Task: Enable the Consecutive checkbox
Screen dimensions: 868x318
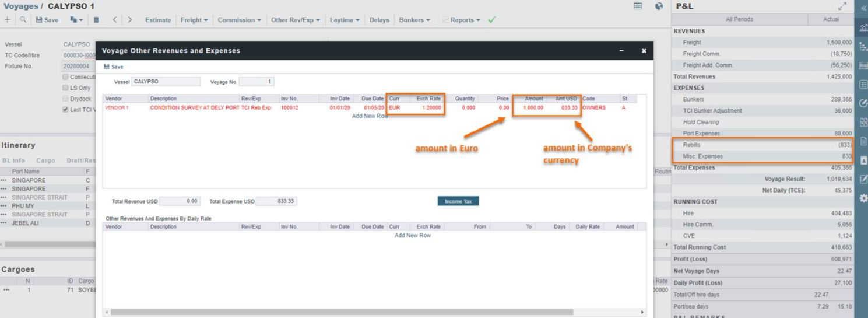Action: pyautogui.click(x=65, y=77)
